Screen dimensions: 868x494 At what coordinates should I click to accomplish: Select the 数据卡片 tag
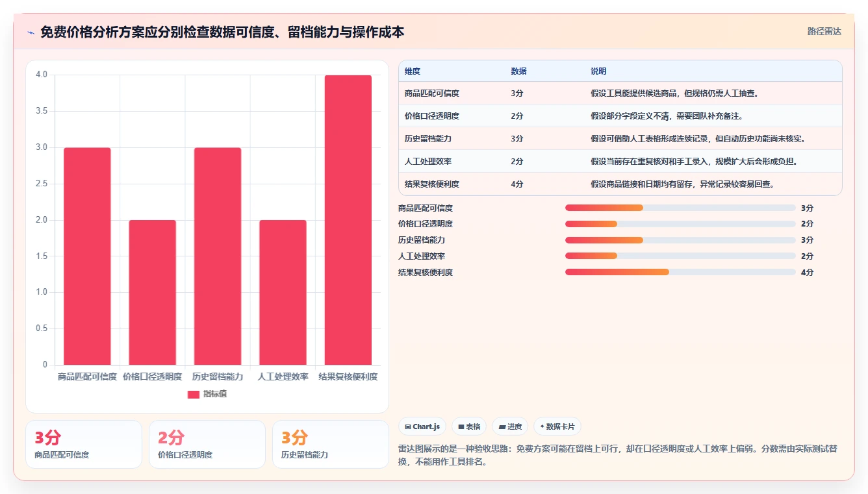(x=557, y=426)
